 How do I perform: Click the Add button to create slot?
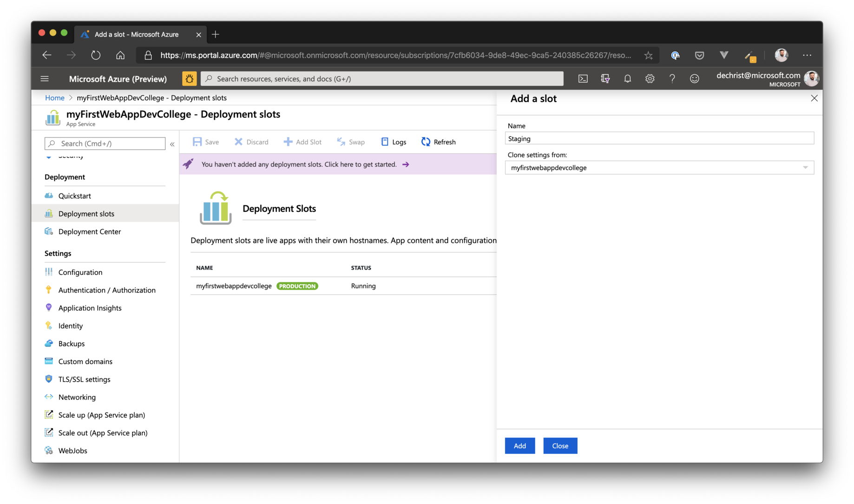tap(519, 446)
